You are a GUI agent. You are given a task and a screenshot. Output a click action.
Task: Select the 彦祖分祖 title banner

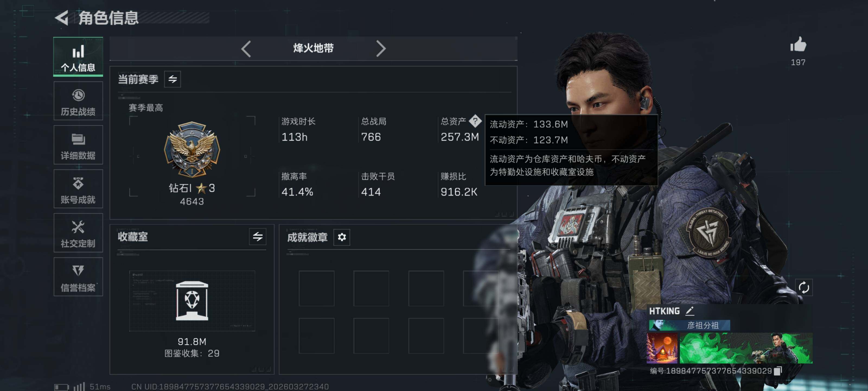tap(690, 325)
